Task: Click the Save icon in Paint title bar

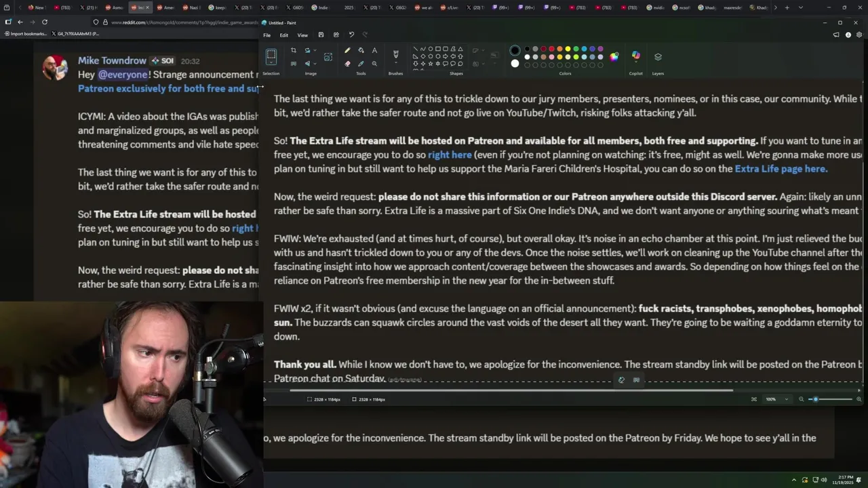Action: click(x=321, y=35)
